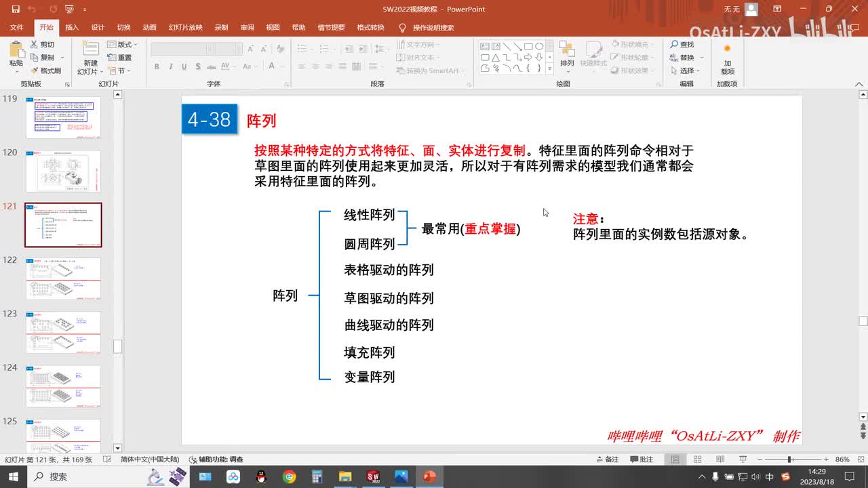The height and width of the screenshot is (488, 868).
Task: Open the Clipboard group dialog launcher
Action: point(67,84)
